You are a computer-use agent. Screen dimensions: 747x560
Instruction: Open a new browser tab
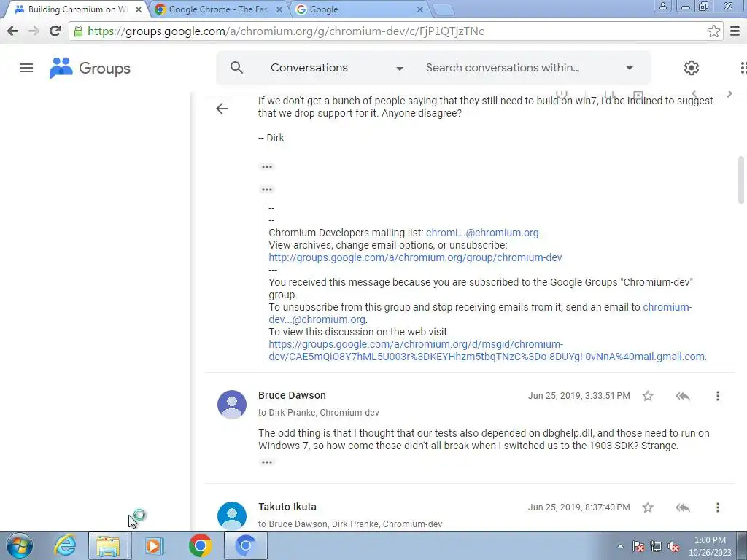click(443, 9)
